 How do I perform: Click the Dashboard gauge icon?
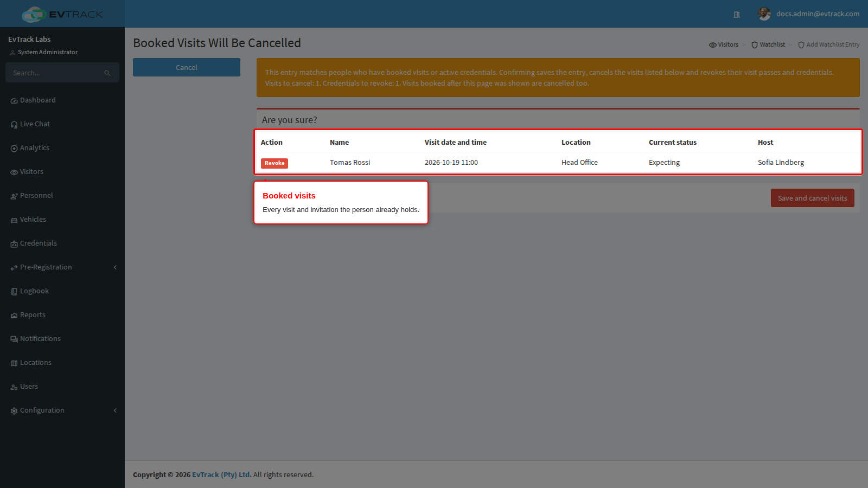14,101
